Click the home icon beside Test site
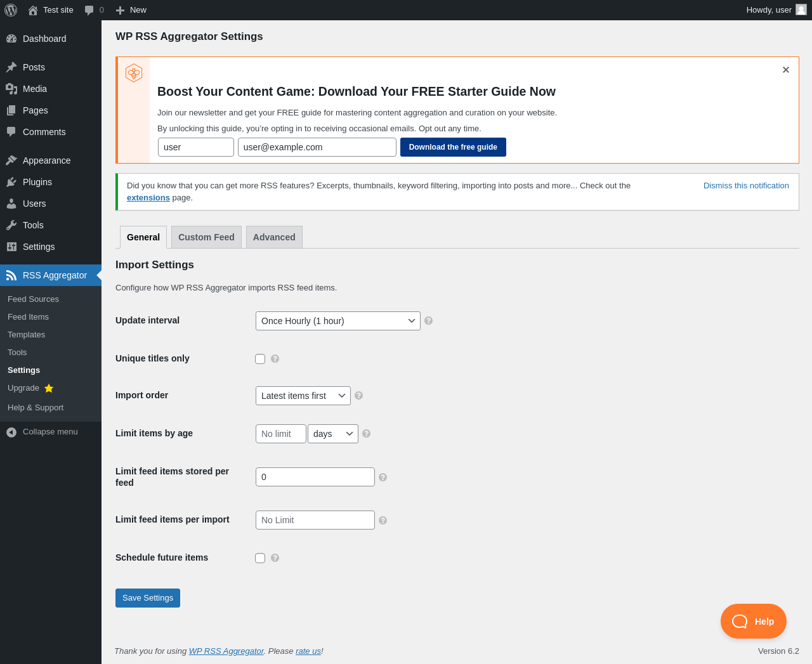This screenshot has width=812, height=664. (33, 10)
